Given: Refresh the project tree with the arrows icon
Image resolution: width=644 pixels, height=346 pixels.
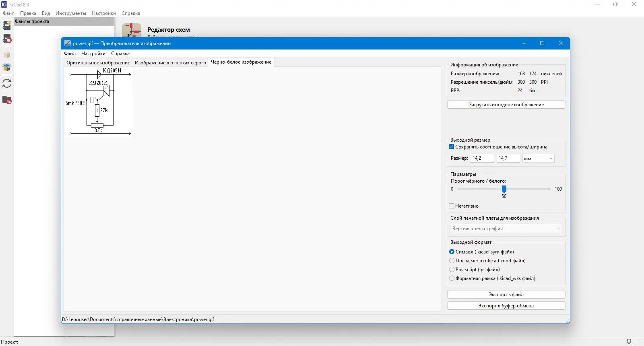Looking at the screenshot, I should coord(7,83).
